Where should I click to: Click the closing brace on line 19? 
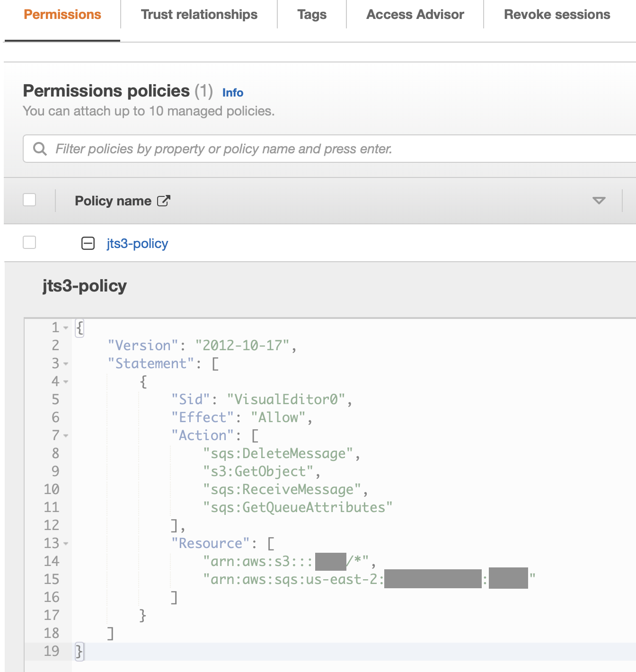[79, 651]
